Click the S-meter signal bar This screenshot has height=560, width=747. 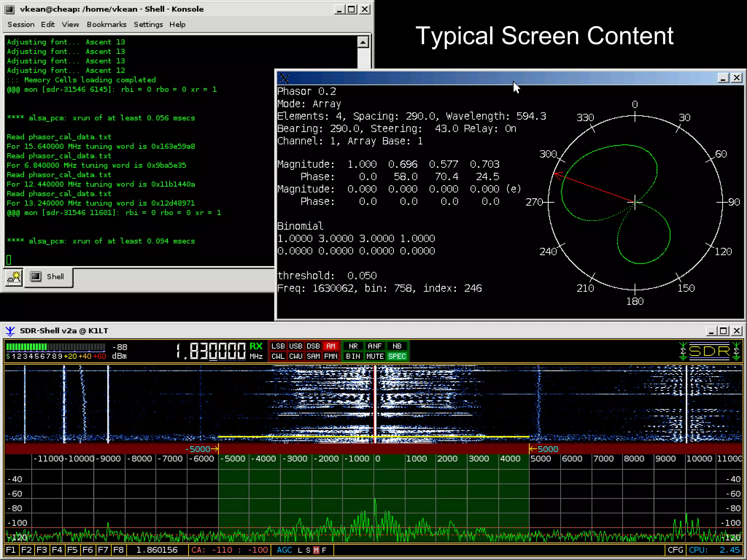point(56,347)
